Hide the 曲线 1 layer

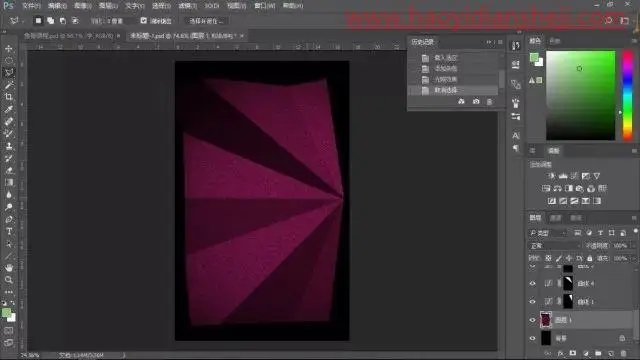pos(532,302)
